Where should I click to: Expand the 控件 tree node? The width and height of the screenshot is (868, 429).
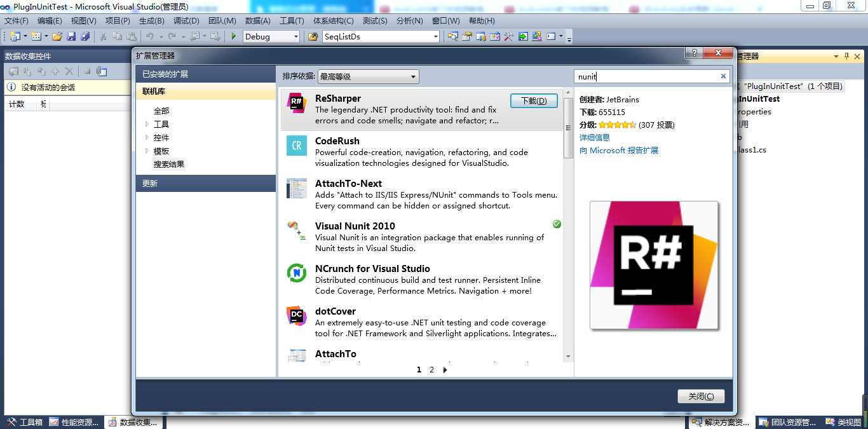(147, 137)
